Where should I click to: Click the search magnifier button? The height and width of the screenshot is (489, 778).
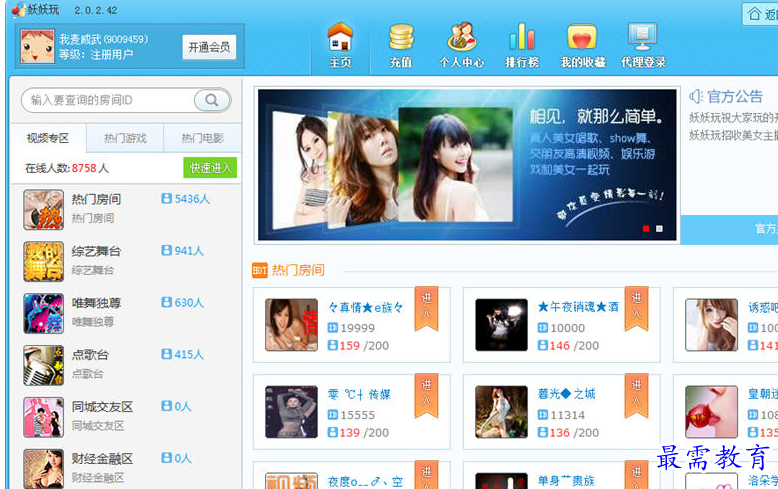212,100
